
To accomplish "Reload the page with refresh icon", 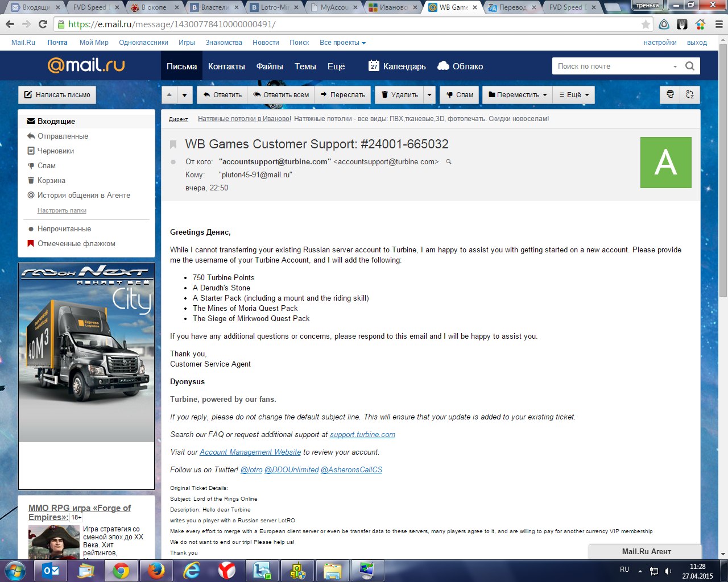I will 43,24.
